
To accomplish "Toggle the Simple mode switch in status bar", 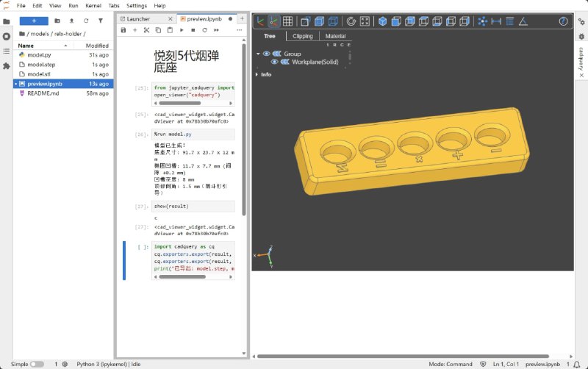I will coord(37,364).
